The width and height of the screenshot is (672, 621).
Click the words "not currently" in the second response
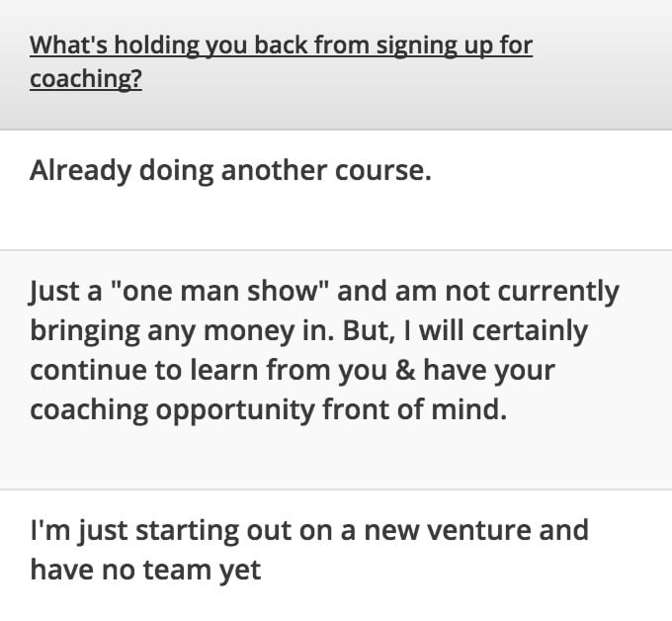click(533, 292)
